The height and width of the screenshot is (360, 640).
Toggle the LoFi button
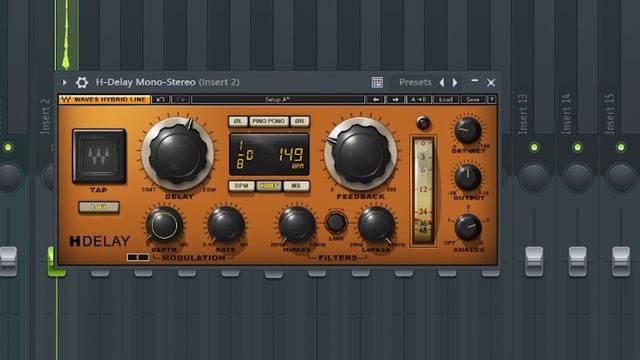click(x=99, y=207)
